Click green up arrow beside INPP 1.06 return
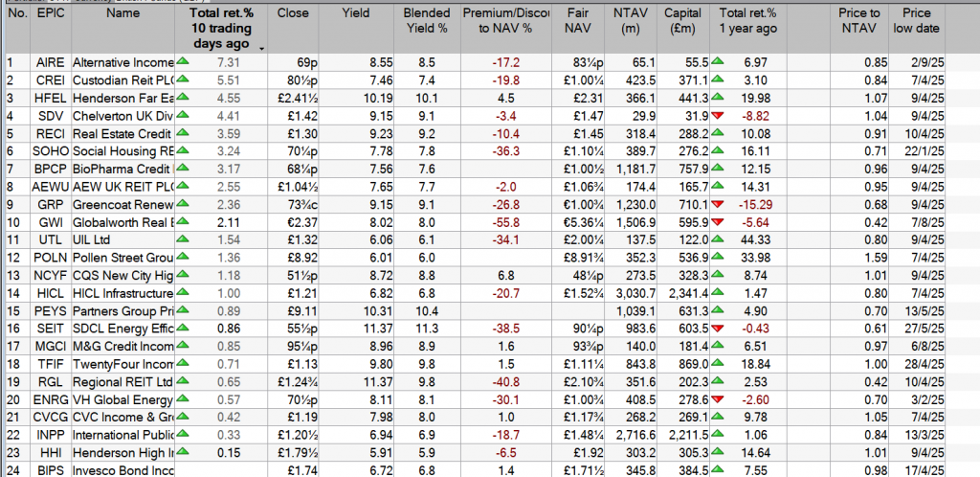Image resolution: width=980 pixels, height=477 pixels. [718, 434]
